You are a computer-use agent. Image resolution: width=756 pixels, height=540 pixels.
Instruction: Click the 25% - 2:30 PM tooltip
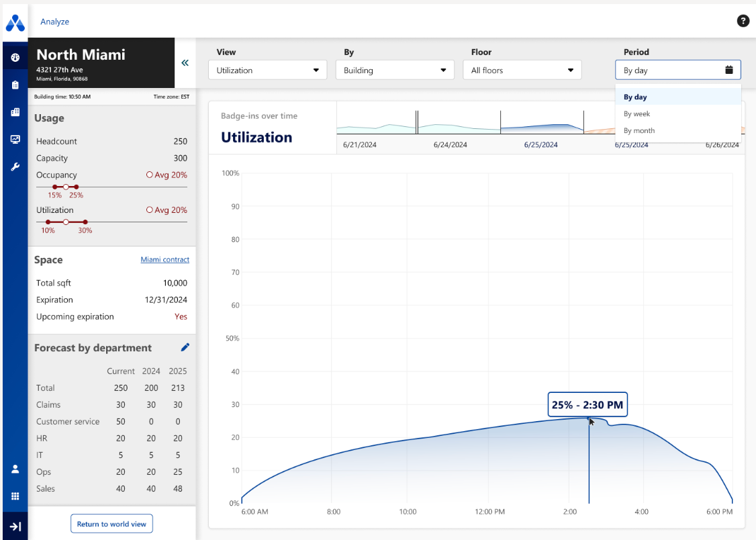tap(587, 404)
